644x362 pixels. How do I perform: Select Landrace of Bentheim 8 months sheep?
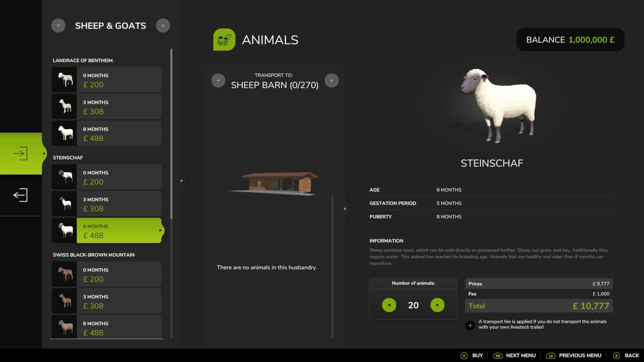[107, 133]
